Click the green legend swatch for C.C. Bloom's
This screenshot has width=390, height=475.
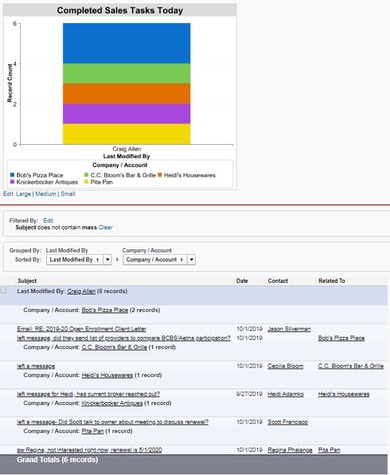point(86,175)
